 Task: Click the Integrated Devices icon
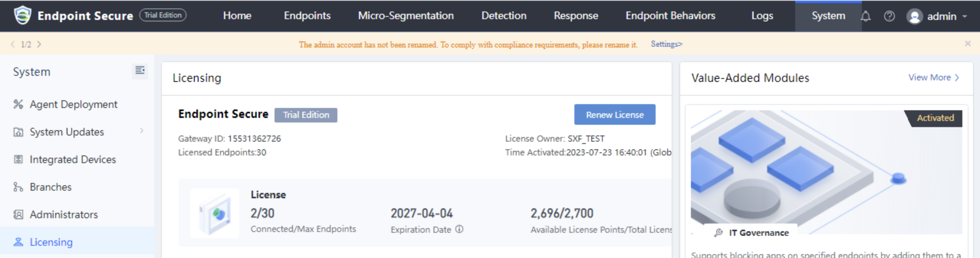(x=18, y=159)
